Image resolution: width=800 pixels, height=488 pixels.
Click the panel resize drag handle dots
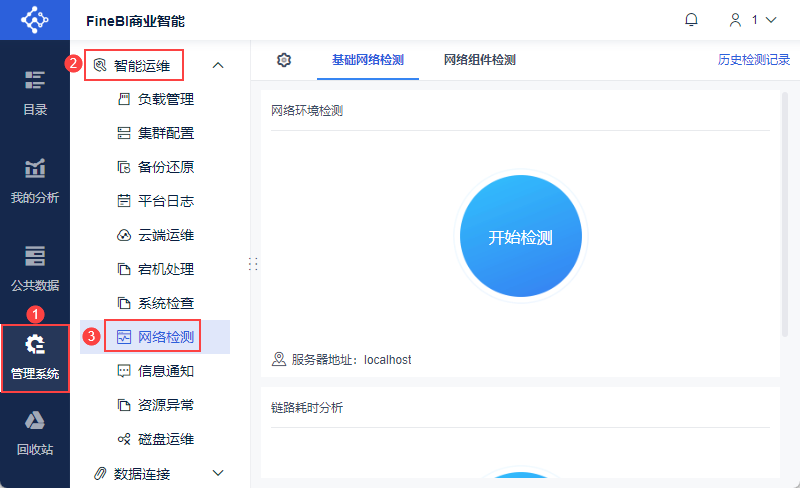point(253,264)
